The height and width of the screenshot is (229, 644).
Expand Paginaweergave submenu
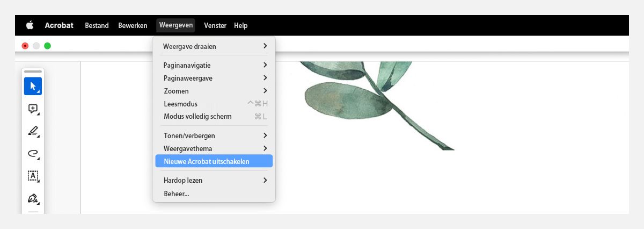click(214, 78)
